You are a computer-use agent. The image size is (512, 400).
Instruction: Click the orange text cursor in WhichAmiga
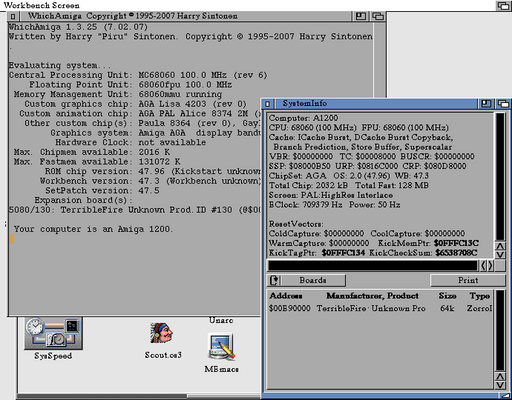[x=12, y=239]
